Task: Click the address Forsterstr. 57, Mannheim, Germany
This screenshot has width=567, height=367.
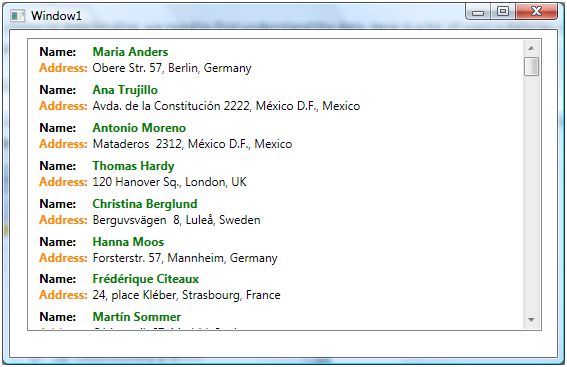Action: [x=185, y=258]
